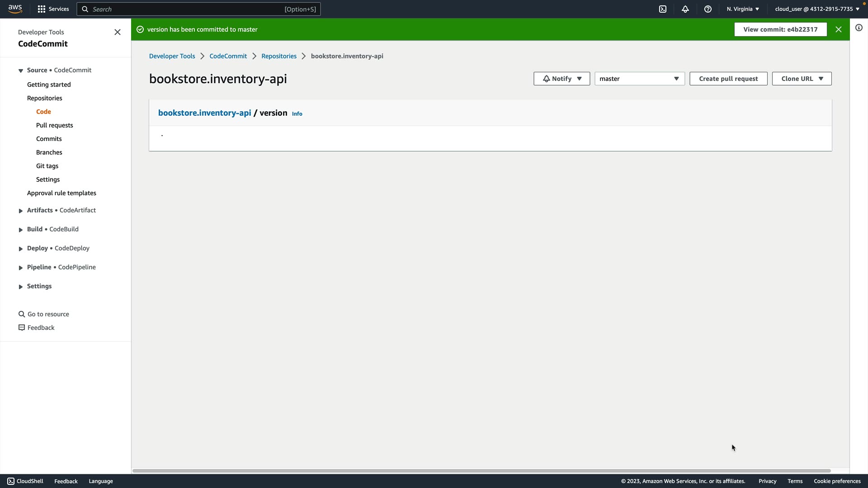Dismiss the green success banner
The height and width of the screenshot is (488, 868).
pos(839,29)
